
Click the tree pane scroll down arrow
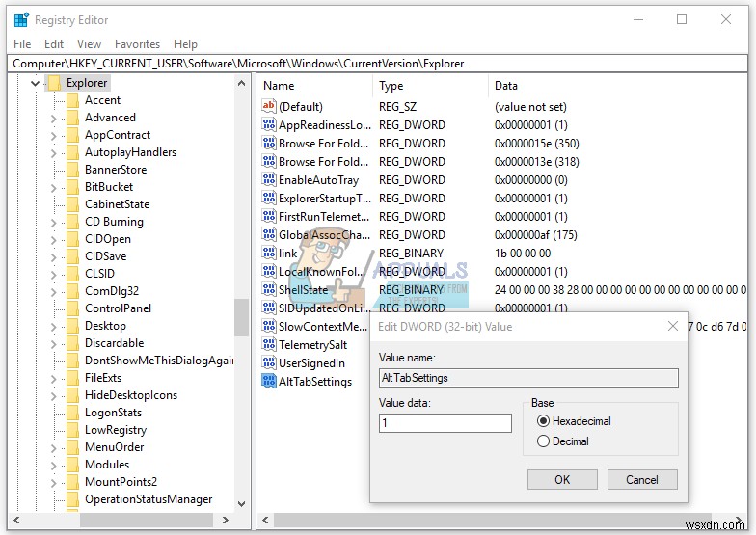[241, 504]
